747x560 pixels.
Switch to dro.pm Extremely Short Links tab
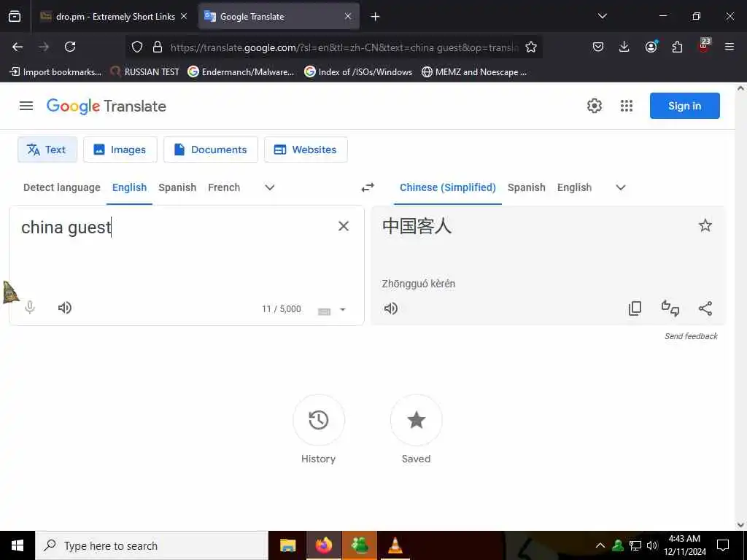[x=115, y=17]
